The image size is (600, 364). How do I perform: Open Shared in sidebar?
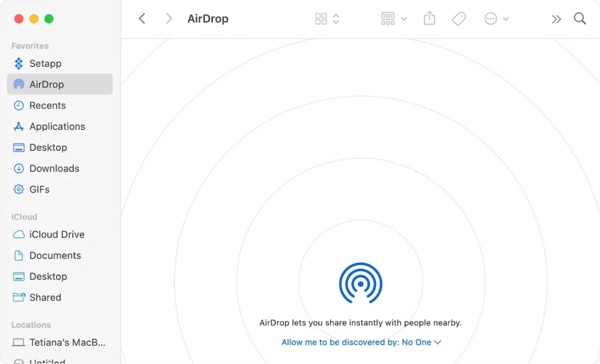click(60, 297)
